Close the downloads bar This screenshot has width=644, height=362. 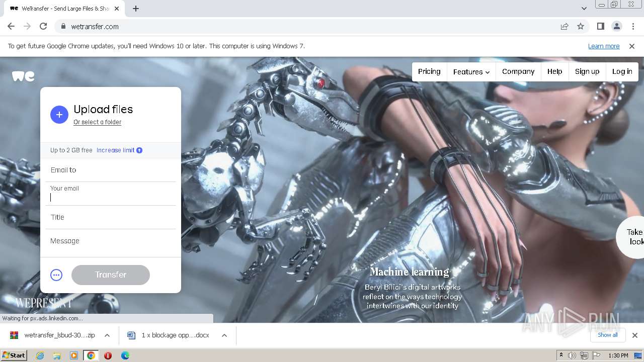(635, 335)
